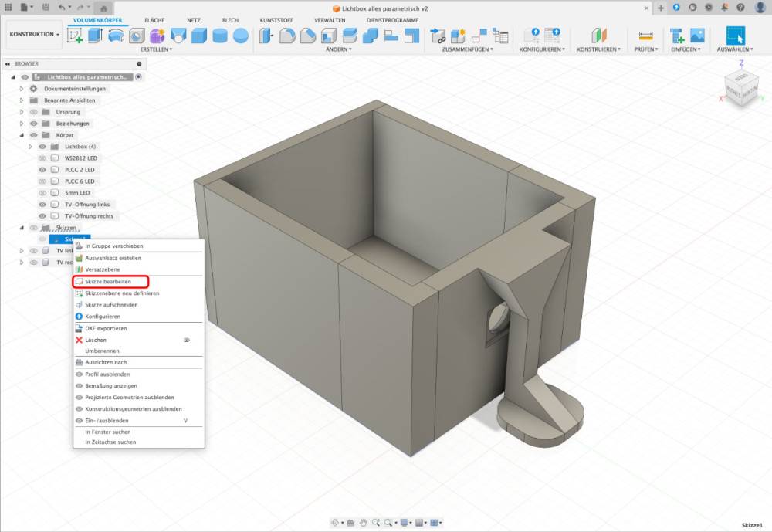Viewport: 772px width, 532px height.
Task: Open the ZUSAMMENFÜGEN dropdown menu
Action: point(467,49)
